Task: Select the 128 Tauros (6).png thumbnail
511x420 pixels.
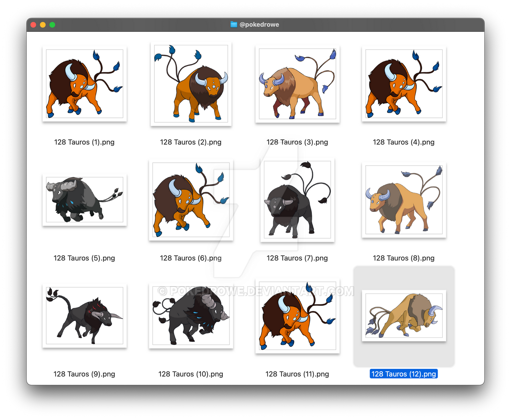Action: [191, 200]
